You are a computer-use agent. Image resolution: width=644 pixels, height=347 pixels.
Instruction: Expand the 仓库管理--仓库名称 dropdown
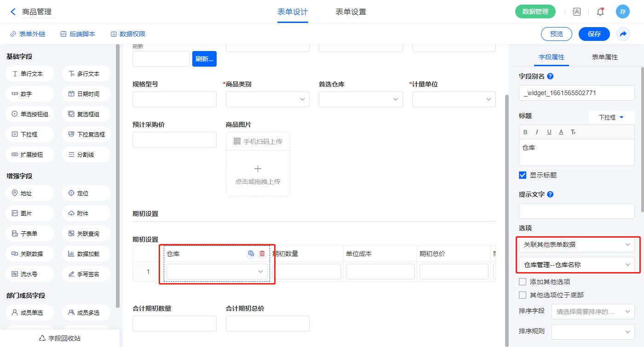tap(576, 265)
